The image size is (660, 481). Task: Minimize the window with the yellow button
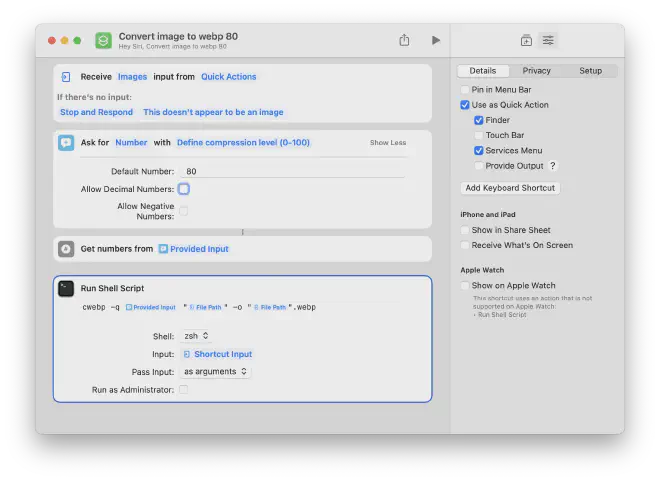pyautogui.click(x=64, y=40)
